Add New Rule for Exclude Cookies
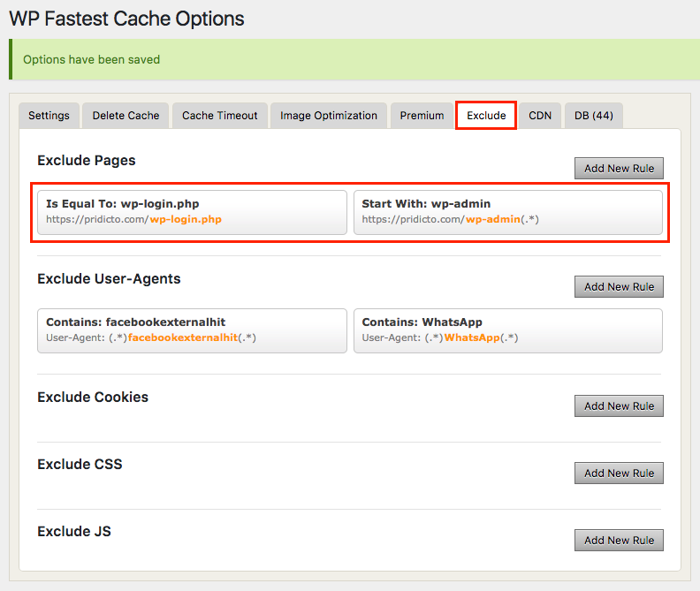The height and width of the screenshot is (591, 700). pos(619,406)
